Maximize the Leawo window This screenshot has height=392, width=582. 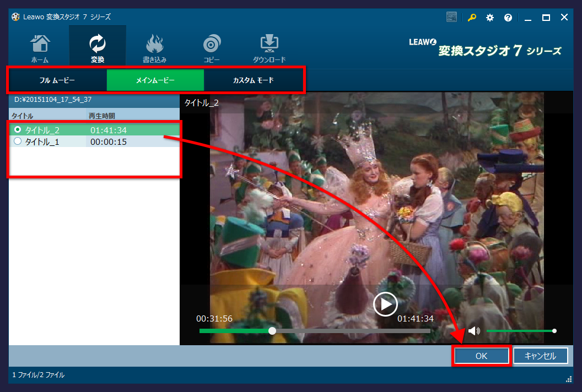tap(546, 18)
